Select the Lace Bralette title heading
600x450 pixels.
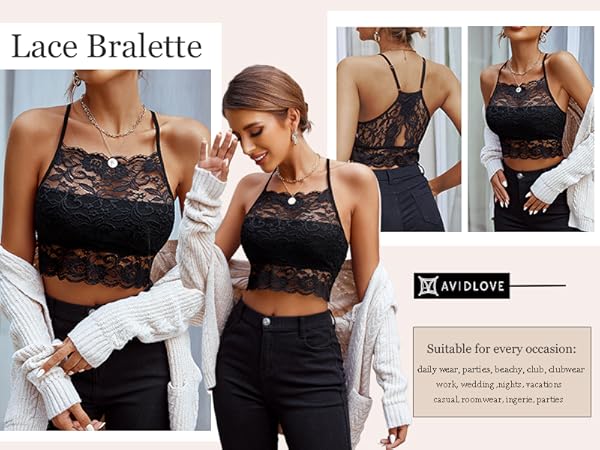pyautogui.click(x=106, y=46)
